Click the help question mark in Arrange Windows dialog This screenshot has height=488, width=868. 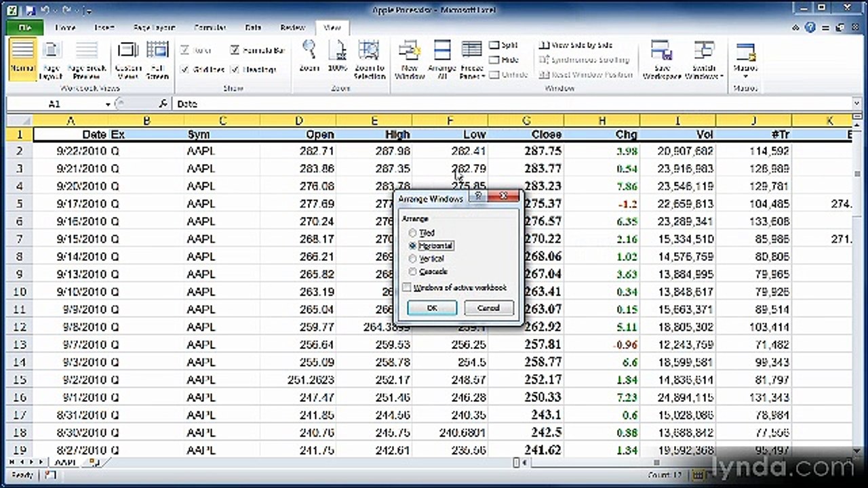(x=479, y=198)
